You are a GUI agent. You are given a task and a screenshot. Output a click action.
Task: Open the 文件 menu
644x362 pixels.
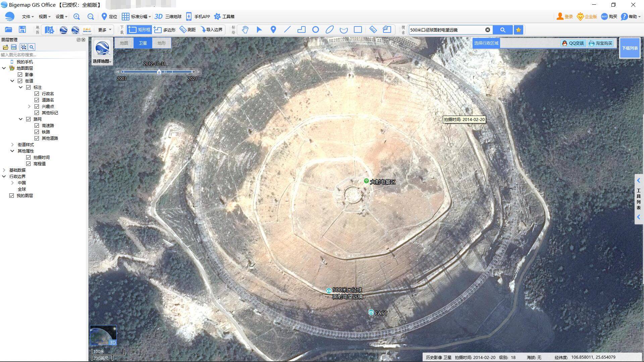click(28, 16)
